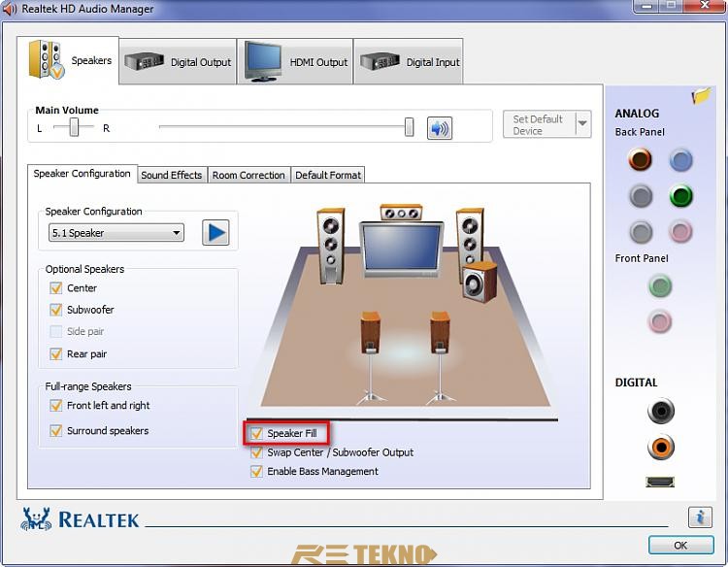Click the green back panel audio jack
The height and width of the screenshot is (567, 728).
[680, 196]
